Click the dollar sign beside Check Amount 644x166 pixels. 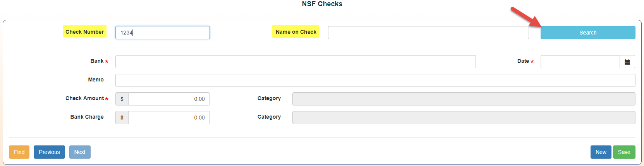point(122,99)
